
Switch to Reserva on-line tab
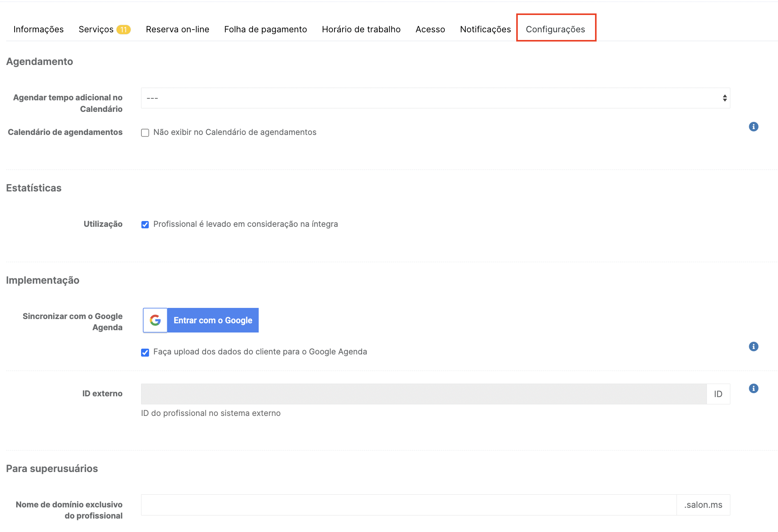point(178,30)
